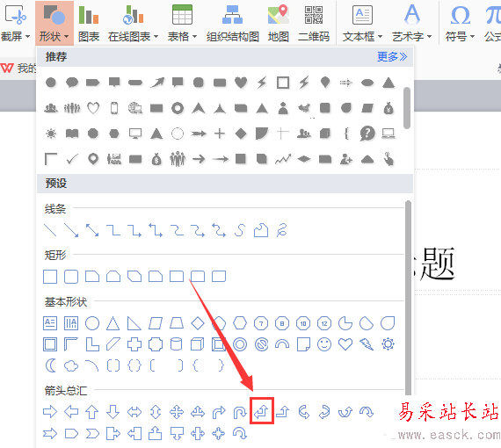Choose the scribble freehand line shape

pos(282,230)
